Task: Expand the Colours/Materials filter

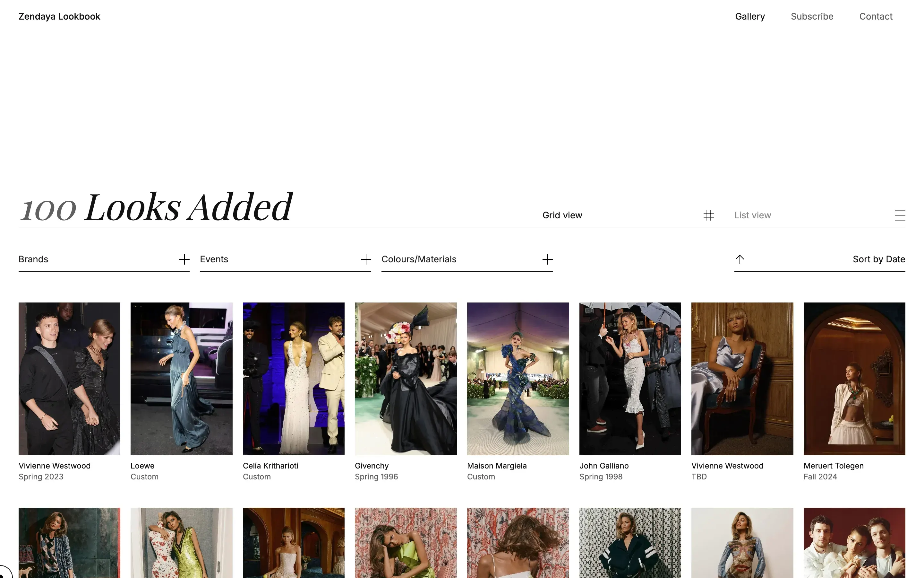Action: click(467, 259)
